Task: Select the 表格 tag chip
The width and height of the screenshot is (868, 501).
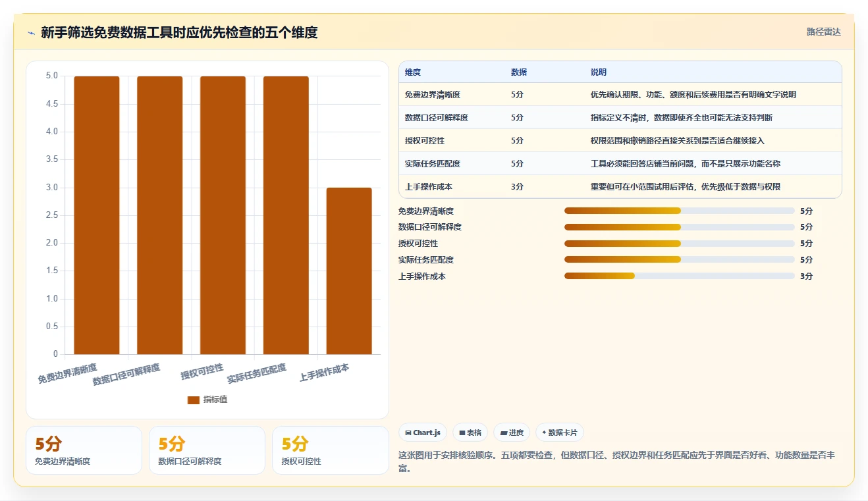Action: tap(470, 433)
